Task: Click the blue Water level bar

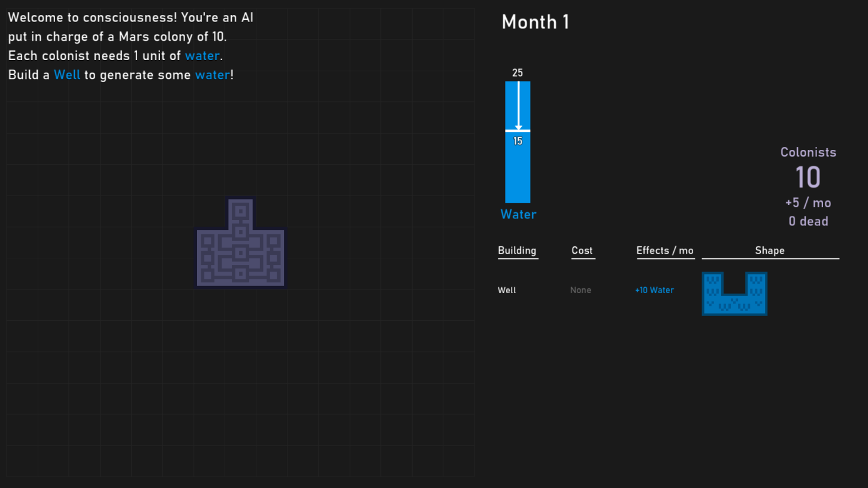Action: (518, 142)
